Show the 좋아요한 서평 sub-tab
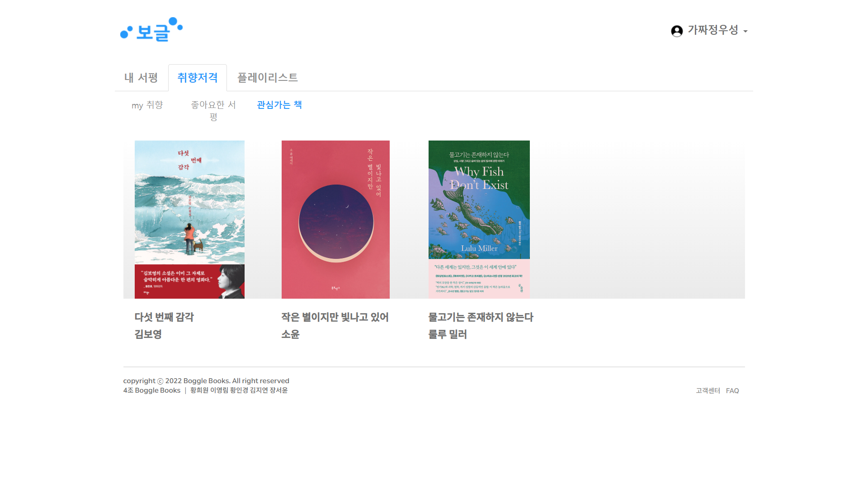The height and width of the screenshot is (488, 868). 213,111
